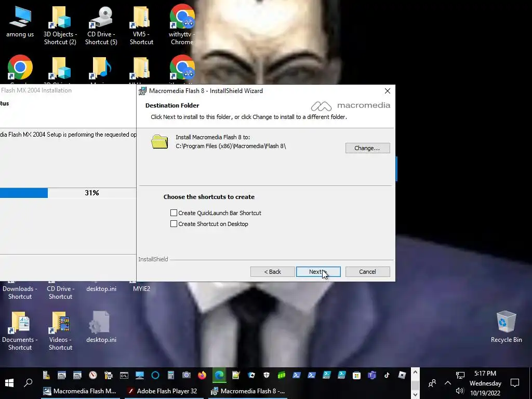532x399 pixels.
Task: Open the People tray icon
Action: [432, 383]
